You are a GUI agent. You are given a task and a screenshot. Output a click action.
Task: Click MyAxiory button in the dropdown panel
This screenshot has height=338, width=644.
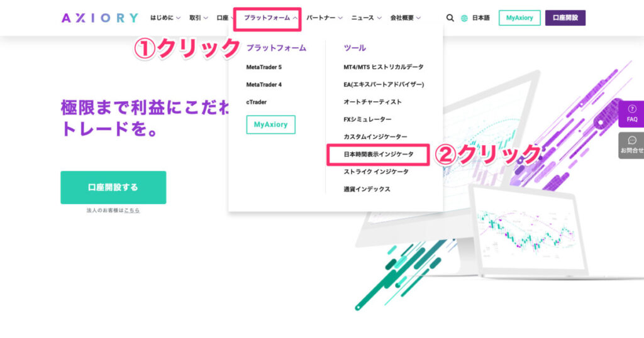tap(270, 124)
